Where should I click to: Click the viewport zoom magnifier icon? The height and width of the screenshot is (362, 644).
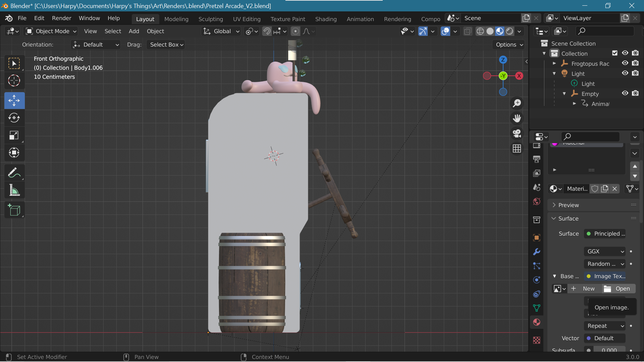click(x=517, y=103)
